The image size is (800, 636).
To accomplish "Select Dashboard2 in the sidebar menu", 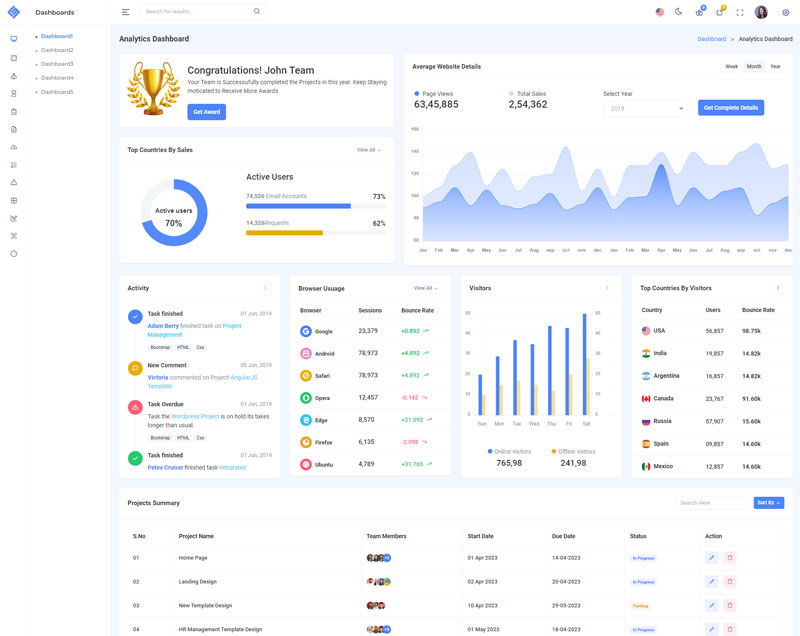I will pos(57,50).
